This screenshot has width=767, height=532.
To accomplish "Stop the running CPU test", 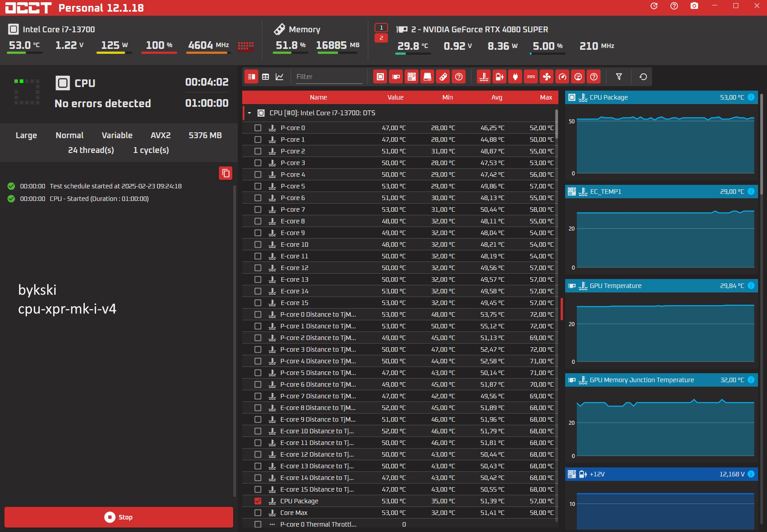I will [x=119, y=517].
